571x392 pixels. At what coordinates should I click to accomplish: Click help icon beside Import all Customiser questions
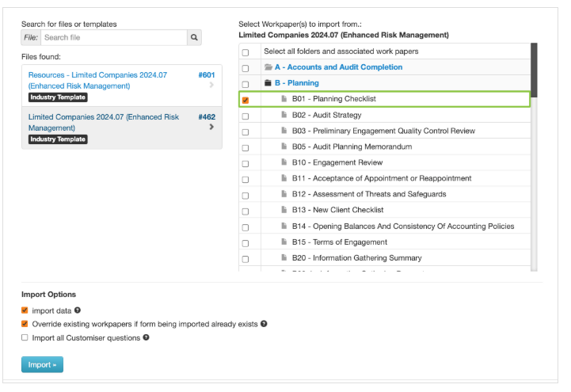pos(146,337)
